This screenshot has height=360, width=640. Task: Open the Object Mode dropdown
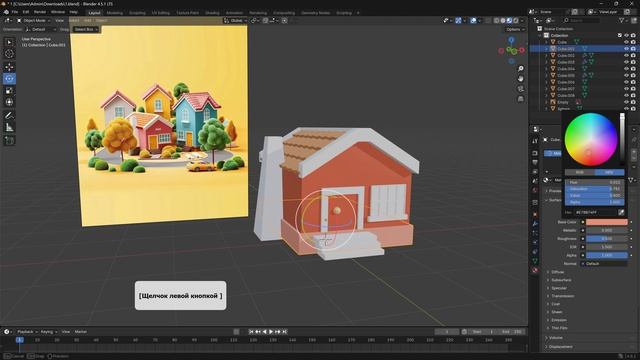tap(33, 20)
